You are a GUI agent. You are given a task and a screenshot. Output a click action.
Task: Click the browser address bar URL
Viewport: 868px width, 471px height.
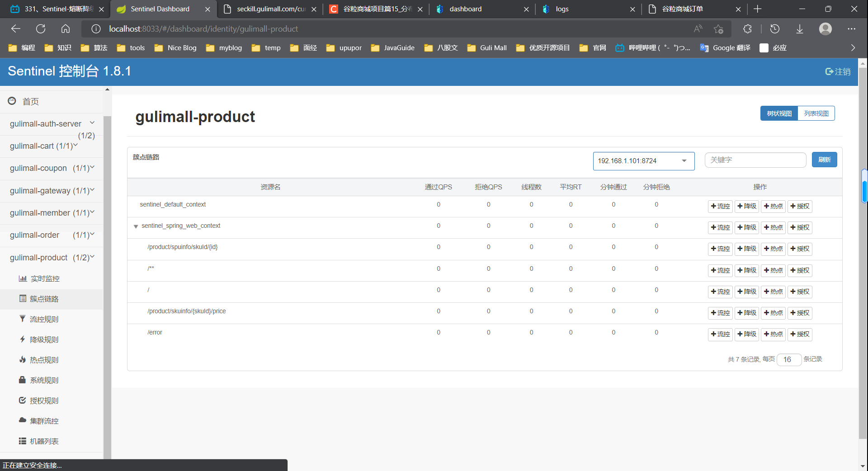203,29
